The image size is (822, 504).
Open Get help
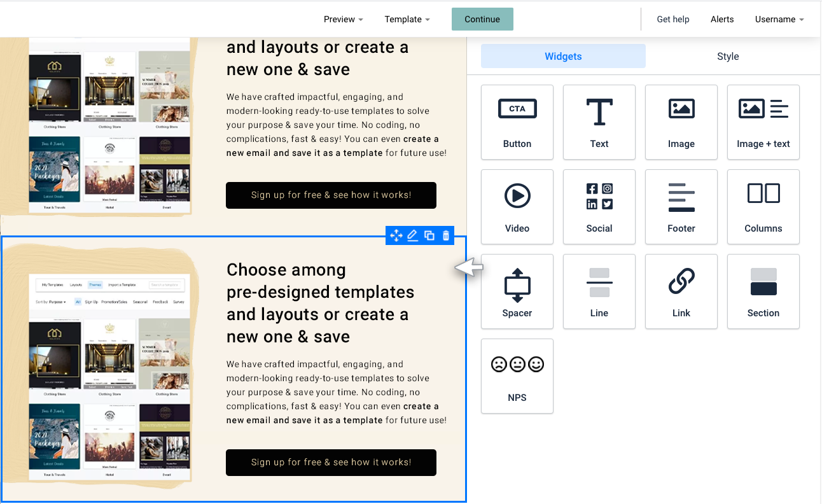tap(673, 19)
